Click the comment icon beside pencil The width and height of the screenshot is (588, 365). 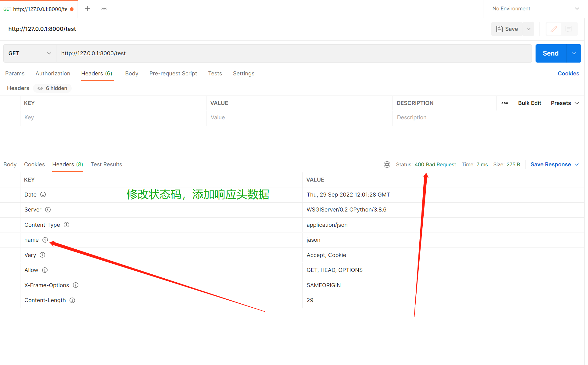tap(568, 29)
